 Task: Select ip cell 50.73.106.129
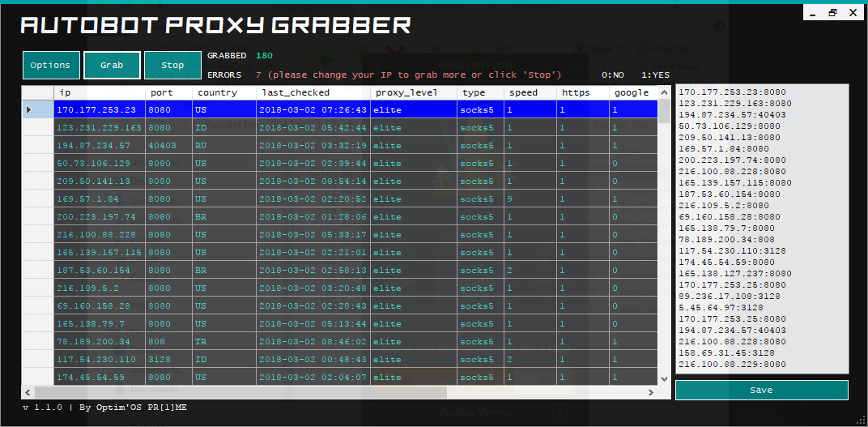point(100,164)
